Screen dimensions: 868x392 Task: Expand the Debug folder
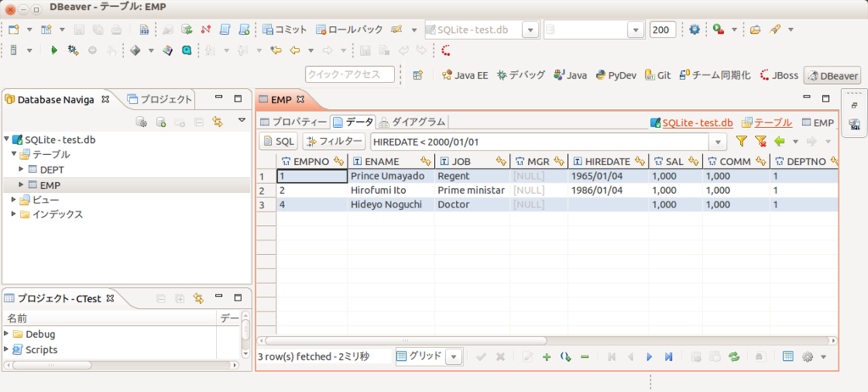tap(6, 334)
